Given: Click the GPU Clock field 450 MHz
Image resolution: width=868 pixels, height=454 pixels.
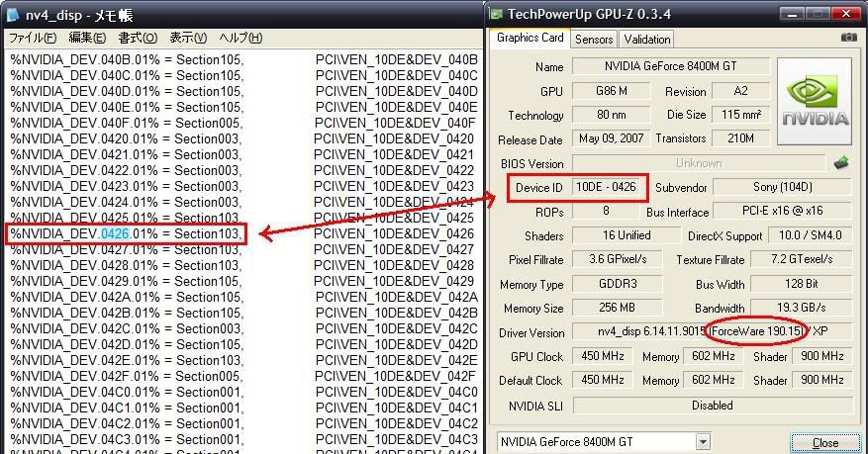Looking at the screenshot, I should tap(603, 356).
